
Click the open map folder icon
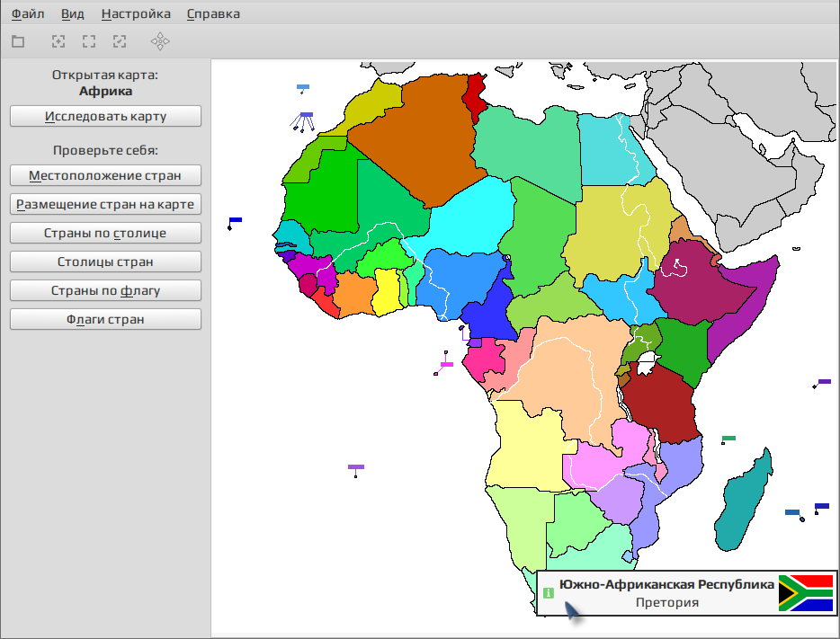click(x=18, y=41)
